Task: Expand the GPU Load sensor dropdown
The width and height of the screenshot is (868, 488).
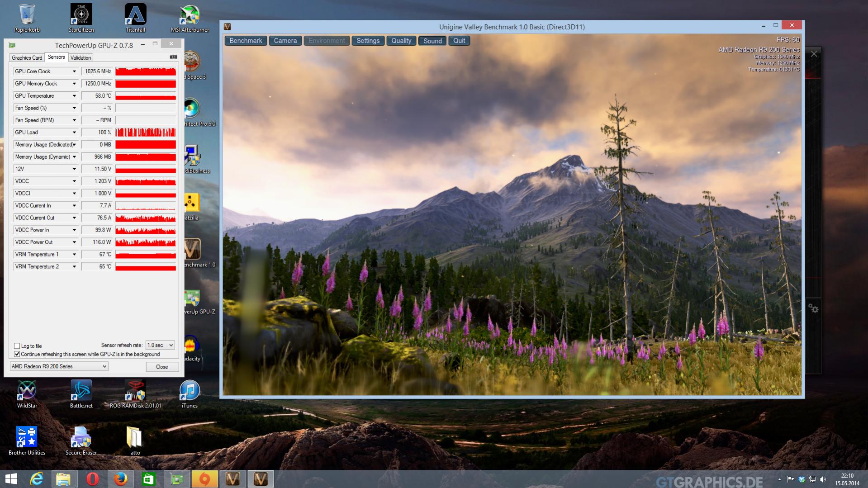Action: pyautogui.click(x=74, y=133)
